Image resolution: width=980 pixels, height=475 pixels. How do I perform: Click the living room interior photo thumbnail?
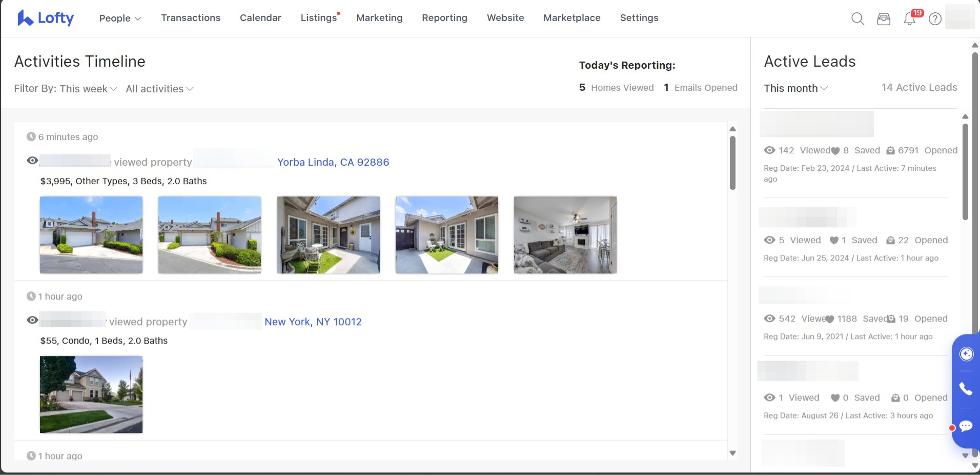point(565,234)
